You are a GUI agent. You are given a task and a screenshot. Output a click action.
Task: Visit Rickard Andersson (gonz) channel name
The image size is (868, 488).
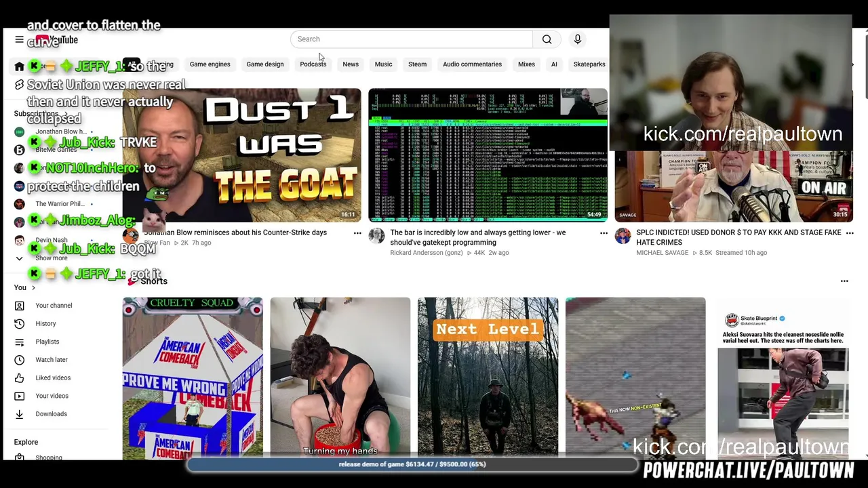pyautogui.click(x=426, y=253)
